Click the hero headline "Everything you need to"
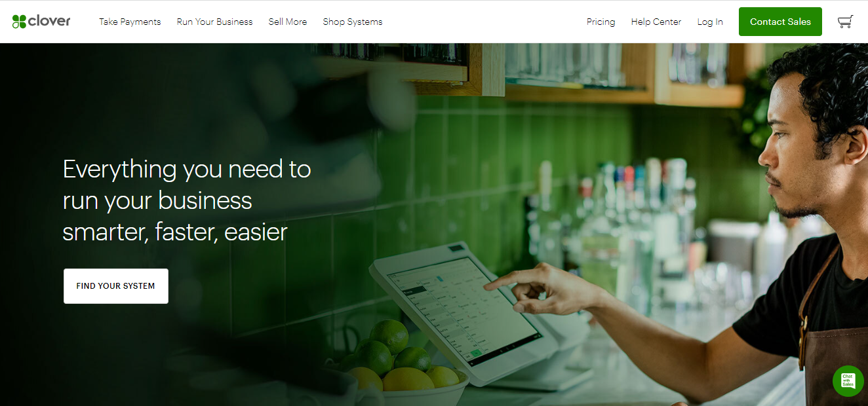This screenshot has width=868, height=406. [187, 169]
